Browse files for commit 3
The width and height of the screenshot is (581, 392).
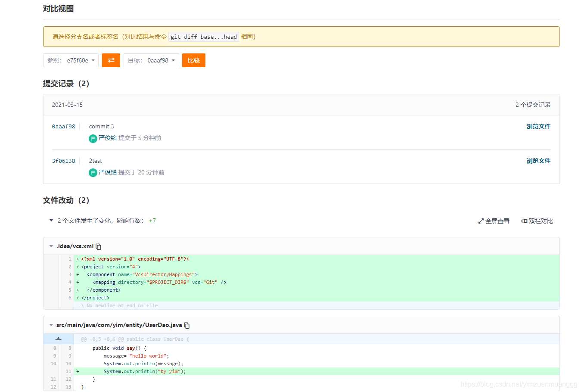538,126
